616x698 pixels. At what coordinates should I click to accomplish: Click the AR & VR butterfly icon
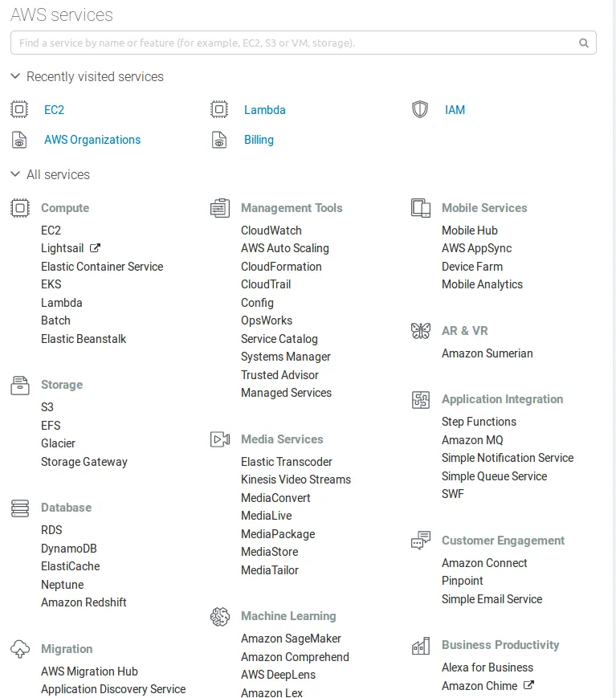[421, 331]
